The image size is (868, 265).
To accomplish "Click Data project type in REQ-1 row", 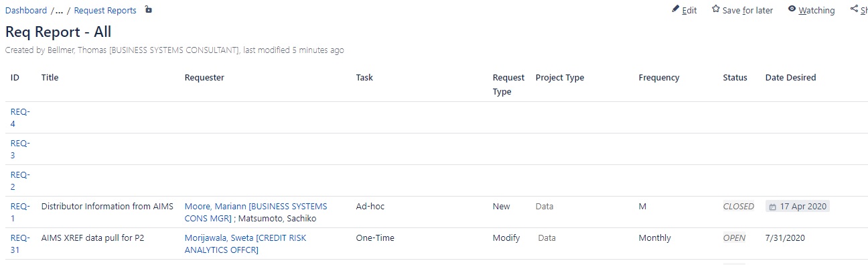I will [545, 207].
